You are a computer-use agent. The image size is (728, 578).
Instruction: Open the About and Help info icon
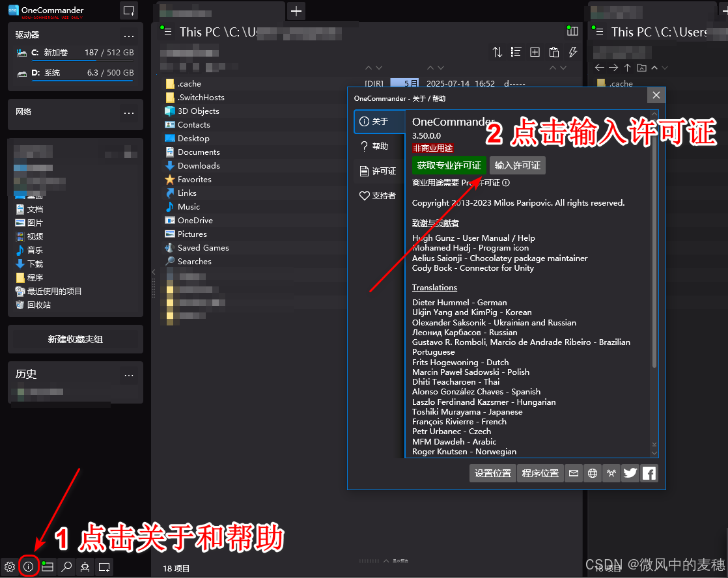28,566
